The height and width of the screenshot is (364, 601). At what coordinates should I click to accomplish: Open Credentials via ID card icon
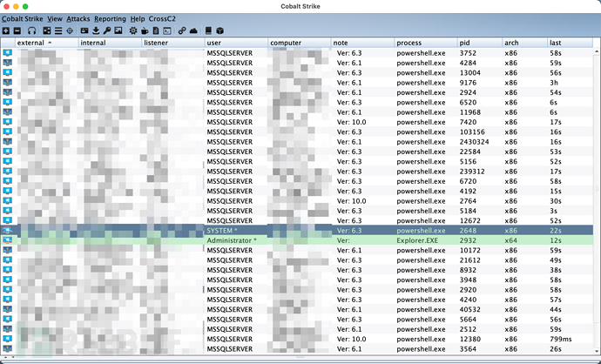click(x=84, y=30)
